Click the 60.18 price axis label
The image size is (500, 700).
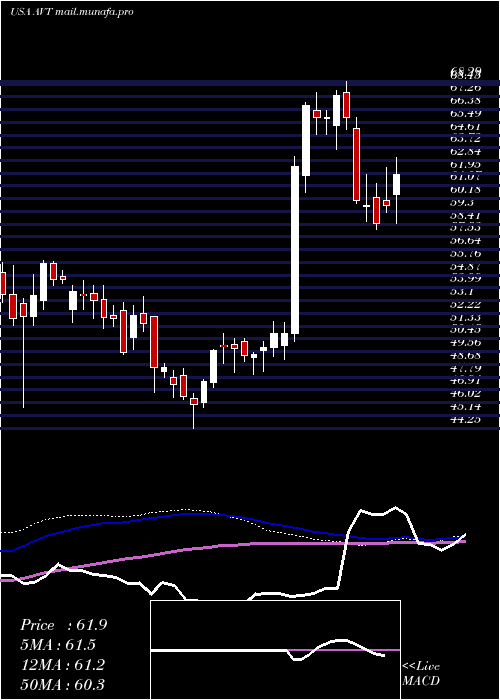coord(466,190)
